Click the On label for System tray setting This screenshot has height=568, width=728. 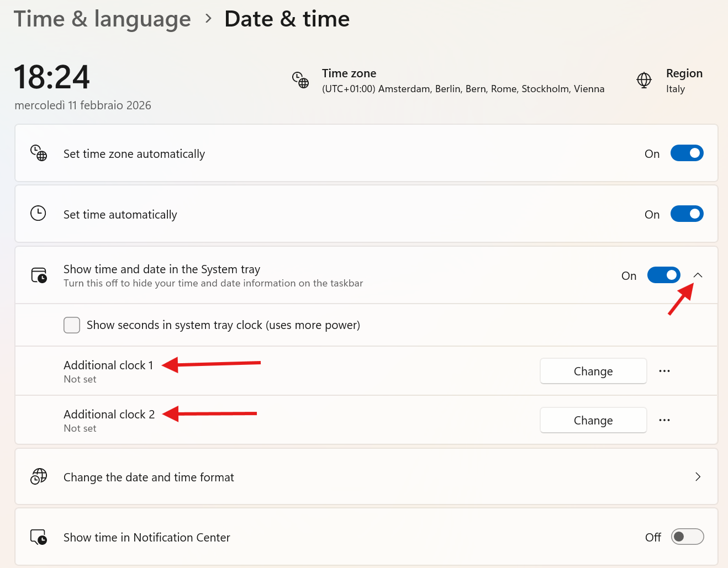[x=629, y=276]
